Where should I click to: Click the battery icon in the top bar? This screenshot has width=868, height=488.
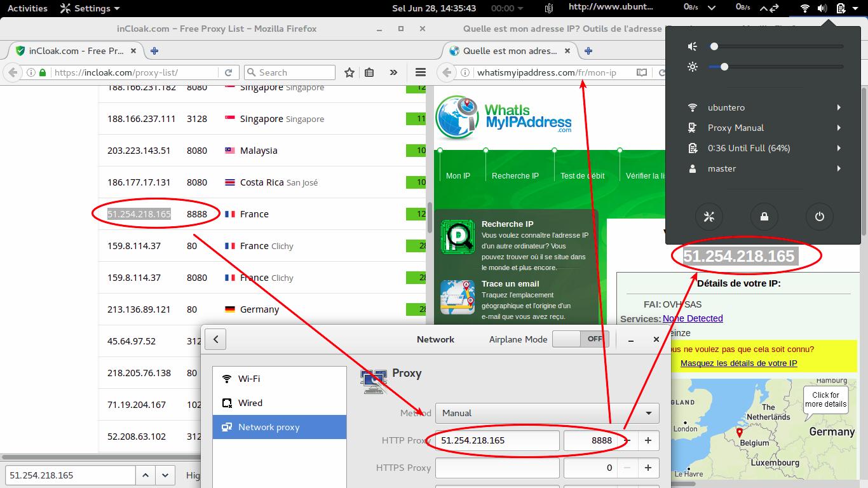click(841, 8)
